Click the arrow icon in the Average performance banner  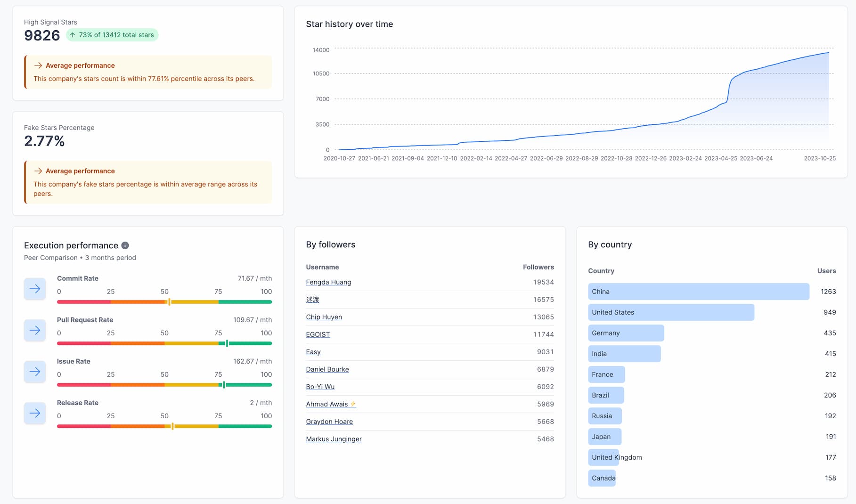tap(37, 65)
